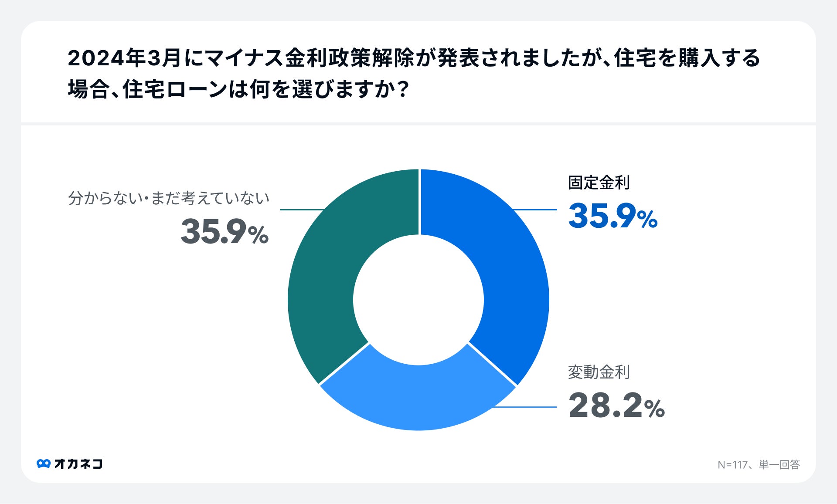This screenshot has height=504, width=837.
Task: Click the 28.2% percentage value
Action: pos(616,406)
